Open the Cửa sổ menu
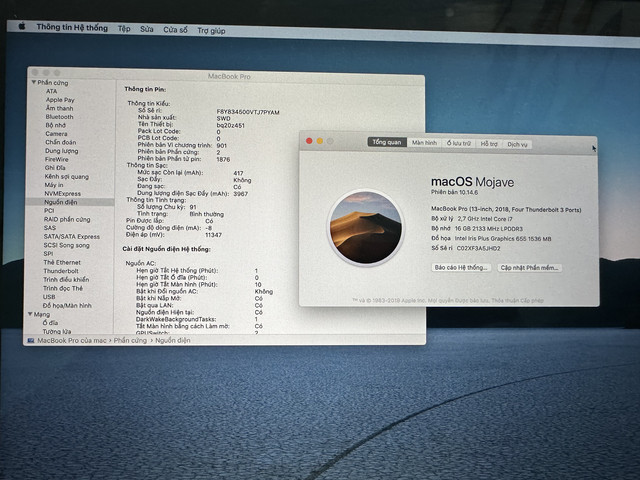This screenshot has width=640, height=480. tap(176, 30)
